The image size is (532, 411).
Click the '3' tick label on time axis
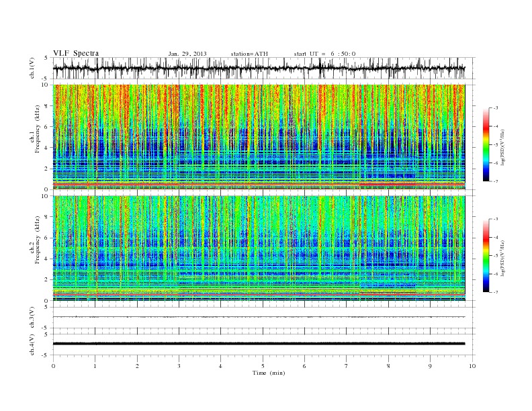[179, 366]
